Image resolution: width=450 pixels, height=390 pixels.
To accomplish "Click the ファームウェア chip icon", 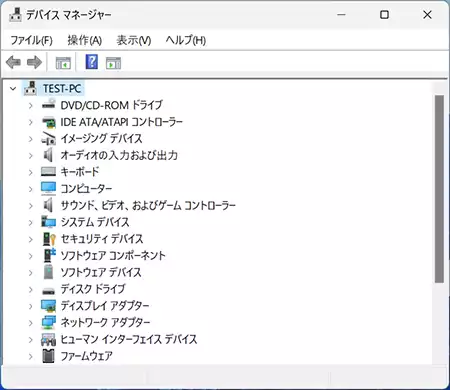I will 49,356.
